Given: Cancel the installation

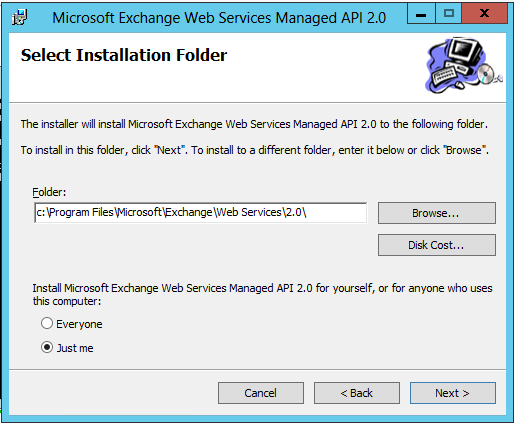Looking at the screenshot, I should [261, 393].
